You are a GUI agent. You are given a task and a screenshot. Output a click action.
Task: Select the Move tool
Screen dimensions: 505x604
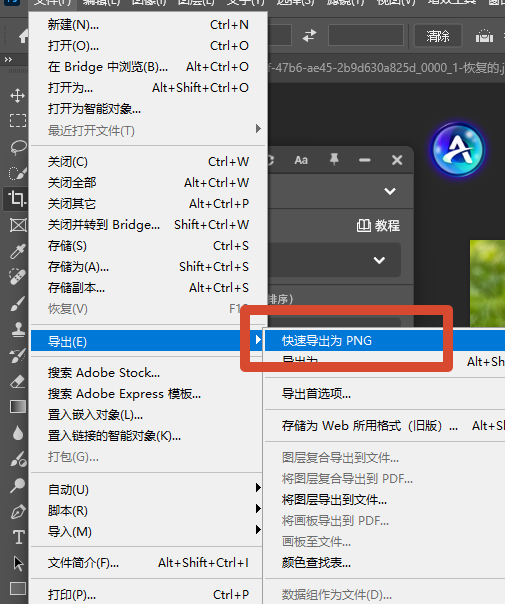point(17,96)
